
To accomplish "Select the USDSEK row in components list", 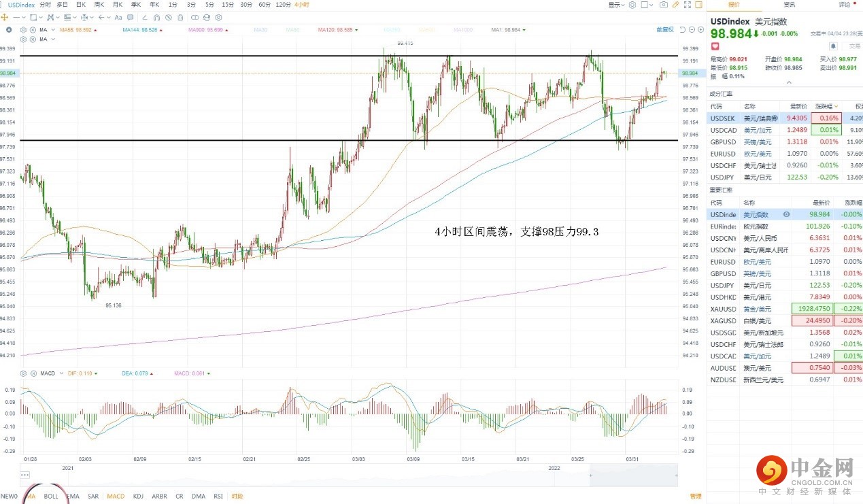I will tap(785, 118).
